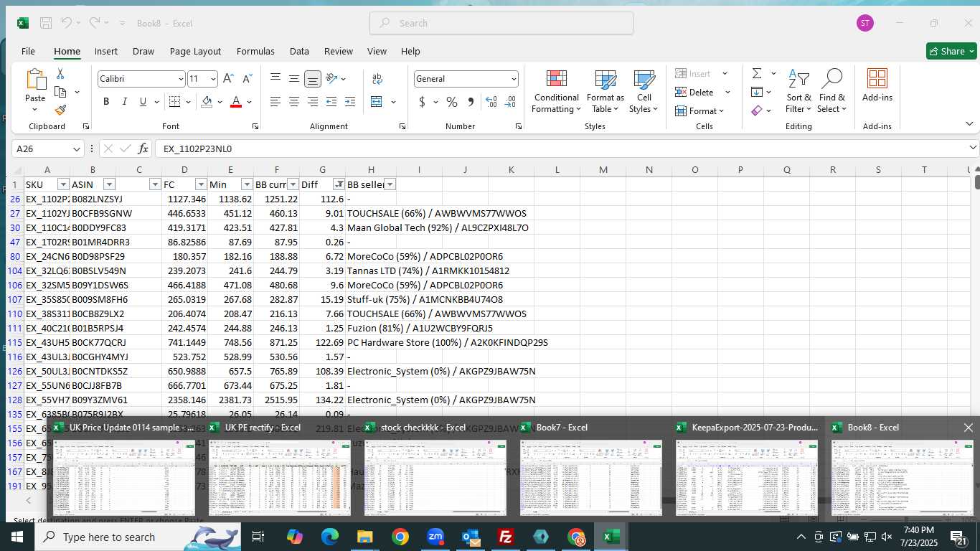
Task: Click the Orientation text angle icon
Action: (x=331, y=79)
